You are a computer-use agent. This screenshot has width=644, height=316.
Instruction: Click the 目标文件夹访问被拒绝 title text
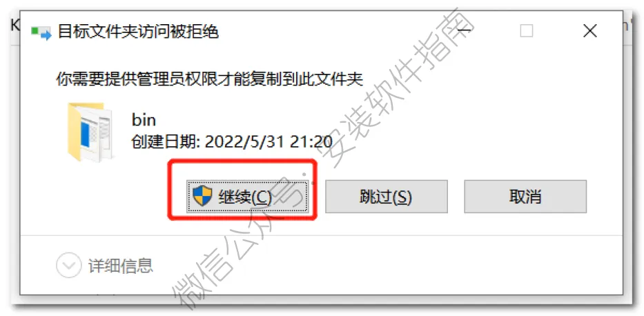click(138, 31)
